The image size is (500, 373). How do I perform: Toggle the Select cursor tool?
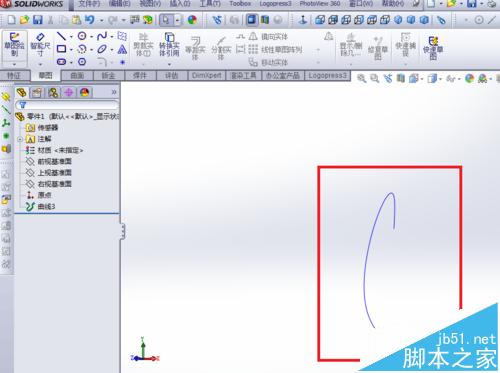click(x=166, y=20)
